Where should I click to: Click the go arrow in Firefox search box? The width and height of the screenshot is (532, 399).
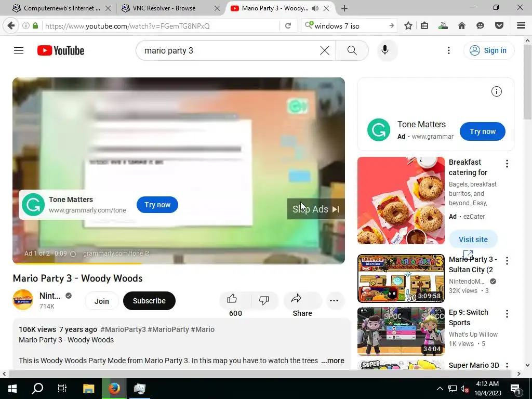click(391, 26)
